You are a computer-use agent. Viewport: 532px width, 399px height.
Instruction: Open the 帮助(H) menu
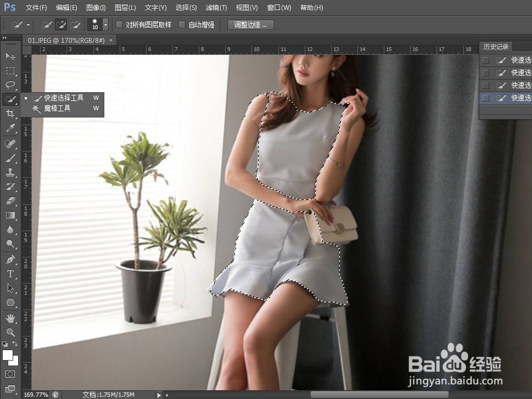[x=312, y=8]
